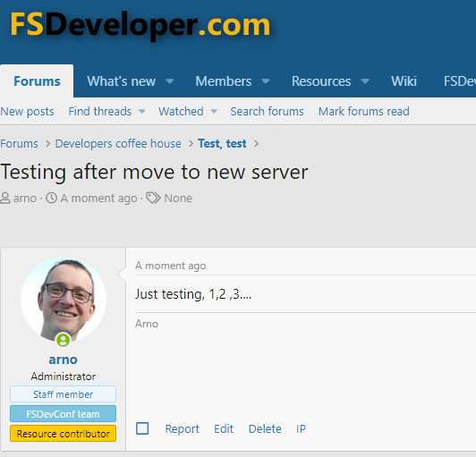This screenshot has height=457, width=476.
Task: Expand the What's new dropdown arrow
Action: [170, 81]
